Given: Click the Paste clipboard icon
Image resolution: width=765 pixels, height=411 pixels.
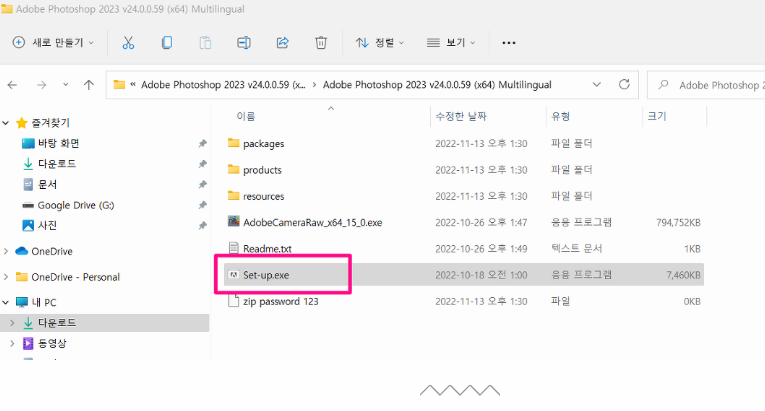Looking at the screenshot, I should click(x=205, y=43).
